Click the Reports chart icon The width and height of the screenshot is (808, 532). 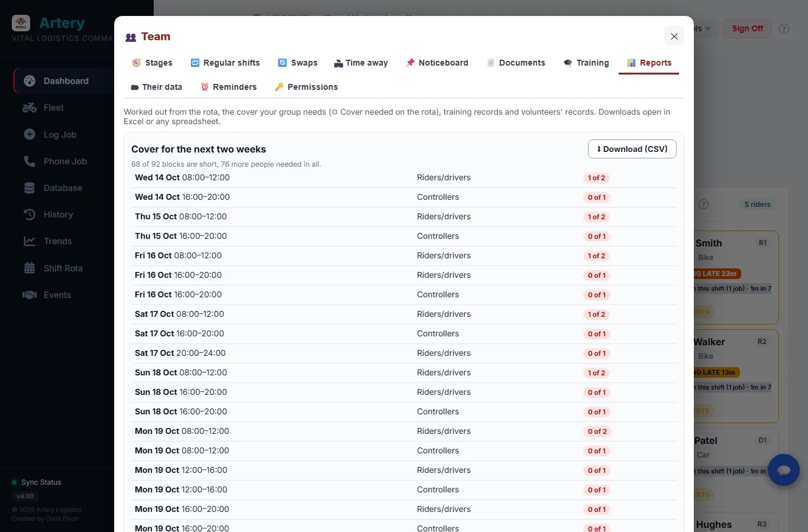tap(631, 63)
